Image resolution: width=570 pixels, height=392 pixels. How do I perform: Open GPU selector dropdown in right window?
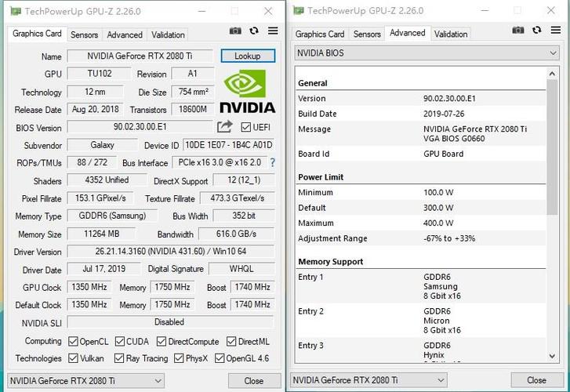[369, 380]
